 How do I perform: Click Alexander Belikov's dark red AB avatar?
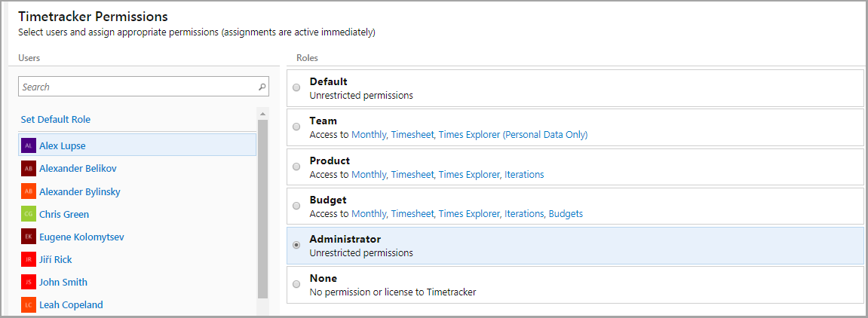pyautogui.click(x=29, y=168)
